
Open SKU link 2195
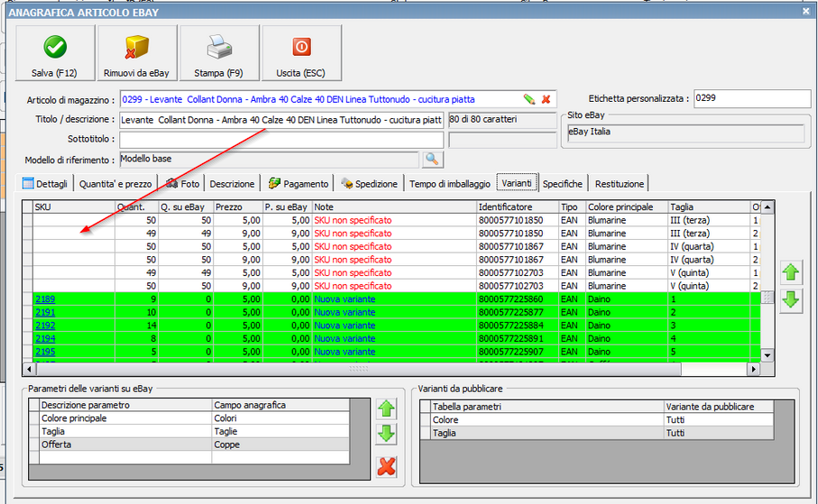click(x=45, y=352)
